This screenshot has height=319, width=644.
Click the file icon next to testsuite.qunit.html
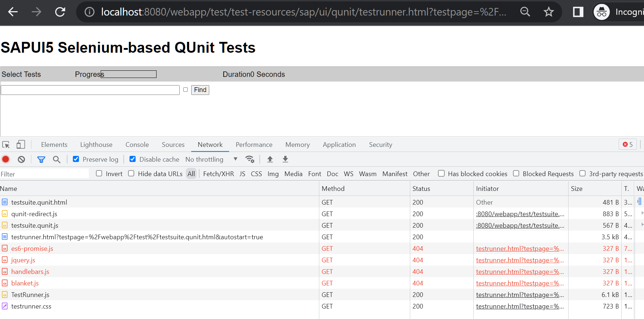click(x=5, y=202)
